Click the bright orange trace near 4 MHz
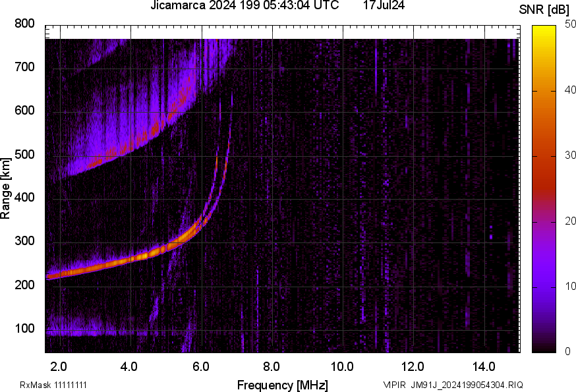This screenshot has width=576, height=392. coord(132,259)
